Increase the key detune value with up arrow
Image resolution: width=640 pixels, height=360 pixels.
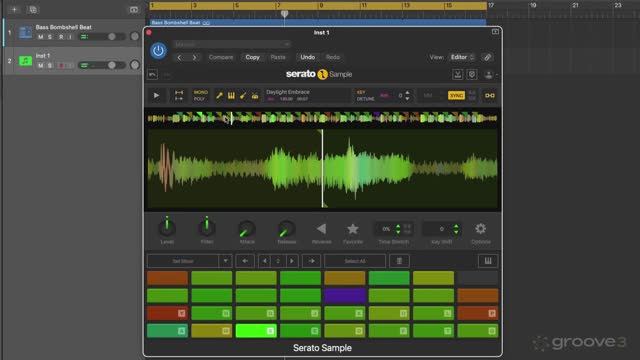(407, 93)
